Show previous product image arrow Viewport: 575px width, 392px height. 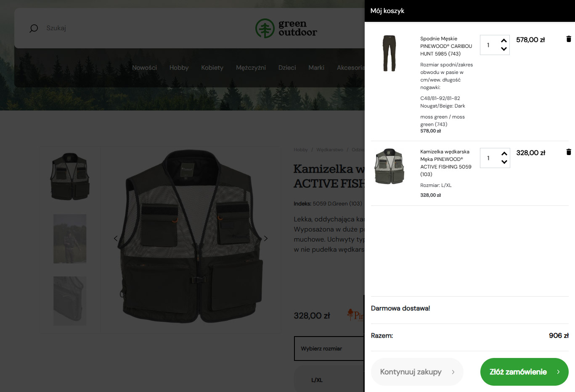click(x=116, y=238)
